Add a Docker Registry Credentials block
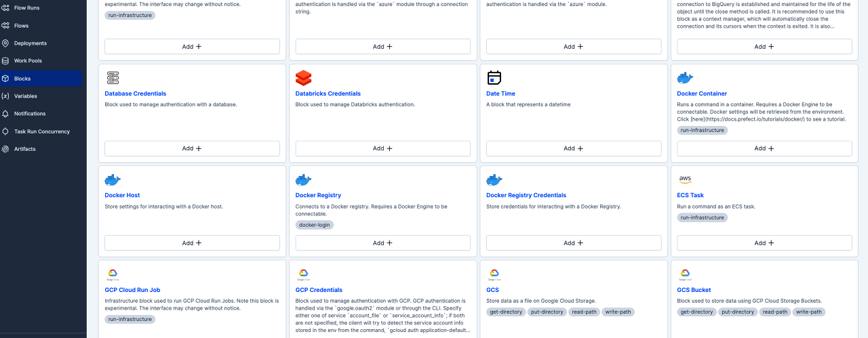 tap(574, 243)
